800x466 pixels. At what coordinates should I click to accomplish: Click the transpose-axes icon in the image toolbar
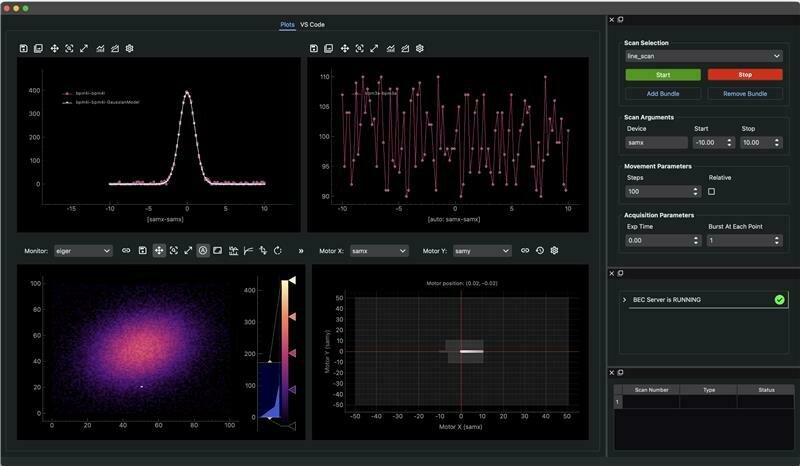(x=263, y=251)
